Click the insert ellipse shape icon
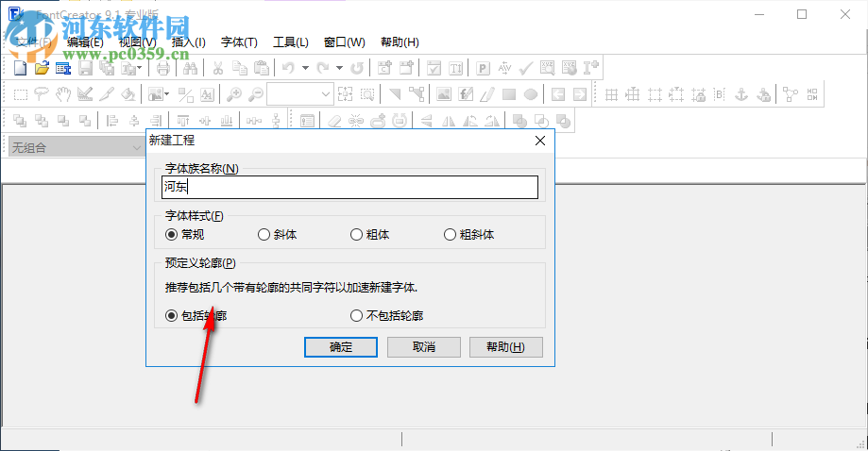The image size is (868, 451). pos(530,94)
